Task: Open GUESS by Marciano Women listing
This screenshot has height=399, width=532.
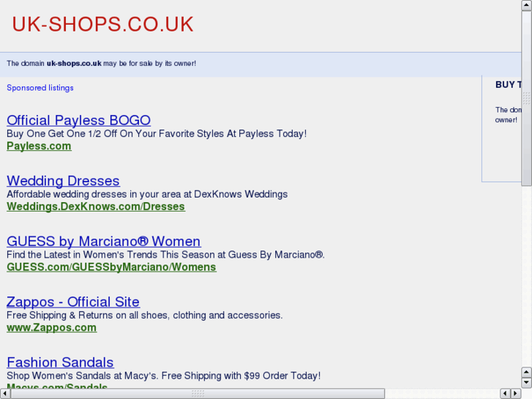Action: [104, 242]
